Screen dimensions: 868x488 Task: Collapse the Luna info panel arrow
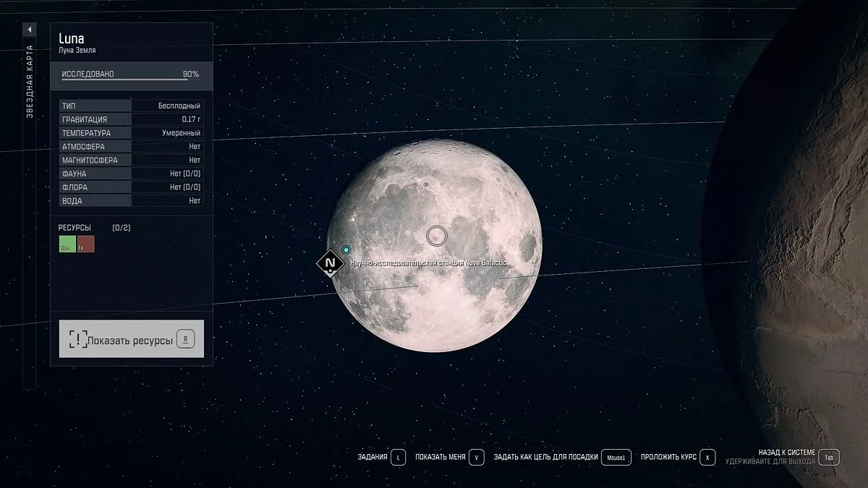tap(30, 30)
